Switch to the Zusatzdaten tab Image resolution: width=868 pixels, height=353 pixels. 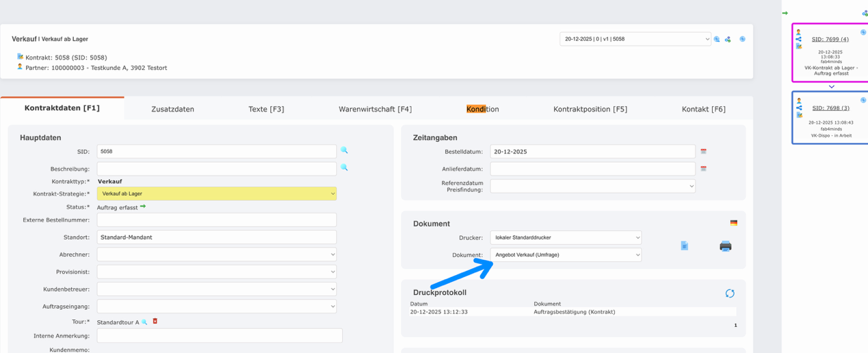(172, 109)
